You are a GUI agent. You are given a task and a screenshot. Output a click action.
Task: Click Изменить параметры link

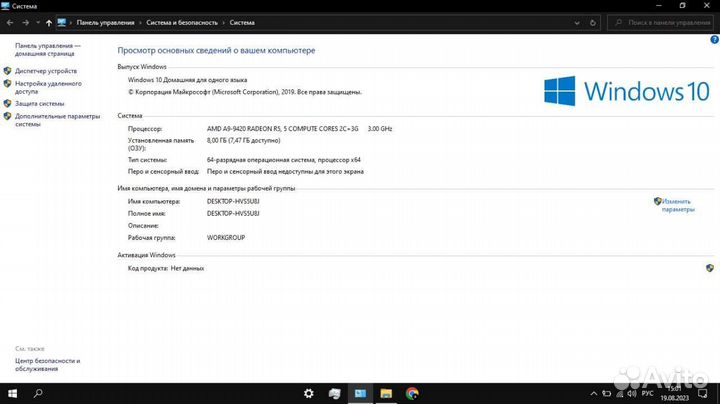pyautogui.click(x=678, y=205)
